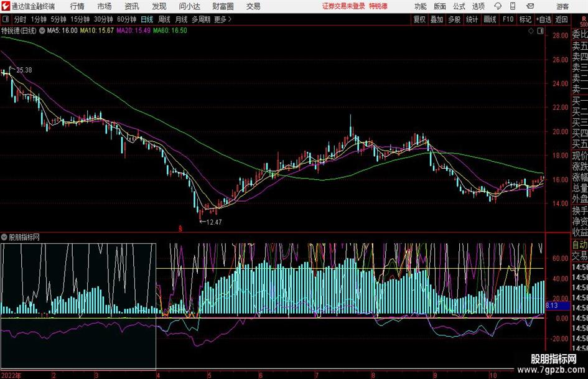Click the 通达信 red logo icon
Image resolution: width=588 pixels, height=379 pixels.
[5, 6]
